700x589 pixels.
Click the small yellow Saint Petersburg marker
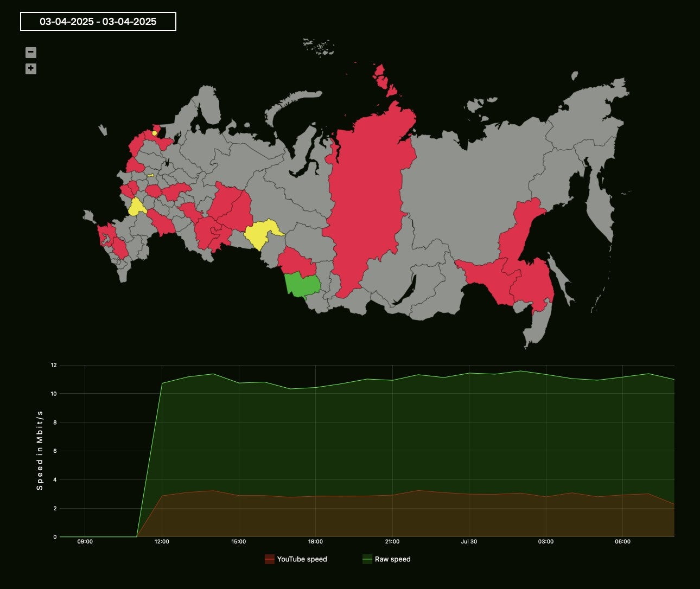pos(154,132)
